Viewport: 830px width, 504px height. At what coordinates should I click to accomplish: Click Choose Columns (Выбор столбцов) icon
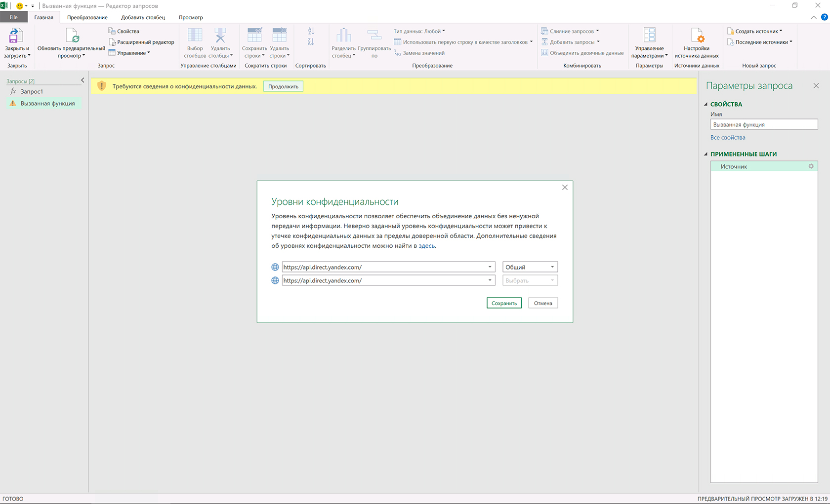tap(195, 36)
